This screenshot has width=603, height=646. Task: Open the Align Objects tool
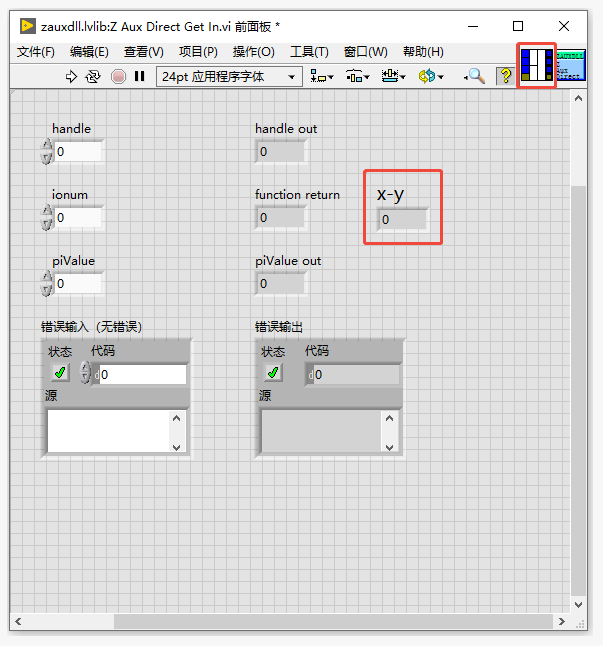(322, 76)
